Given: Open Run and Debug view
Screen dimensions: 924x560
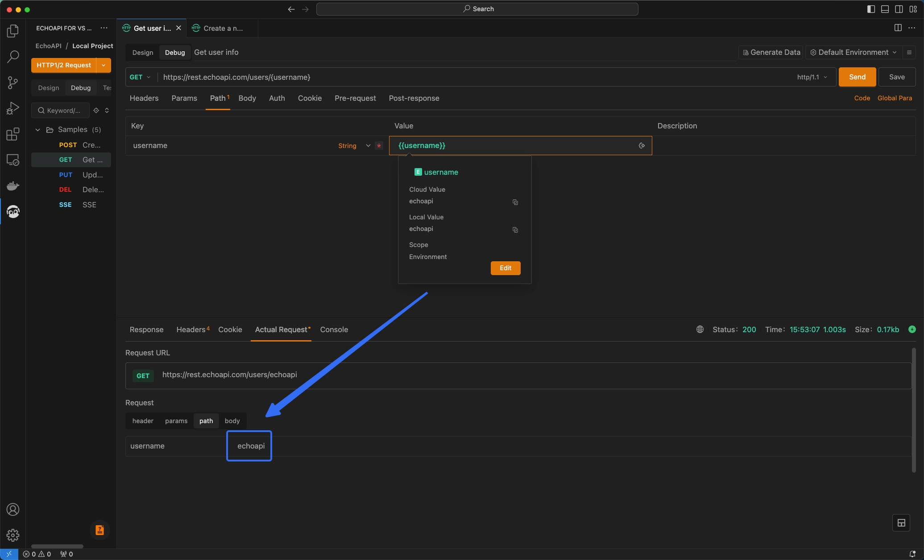Looking at the screenshot, I should coord(13,108).
